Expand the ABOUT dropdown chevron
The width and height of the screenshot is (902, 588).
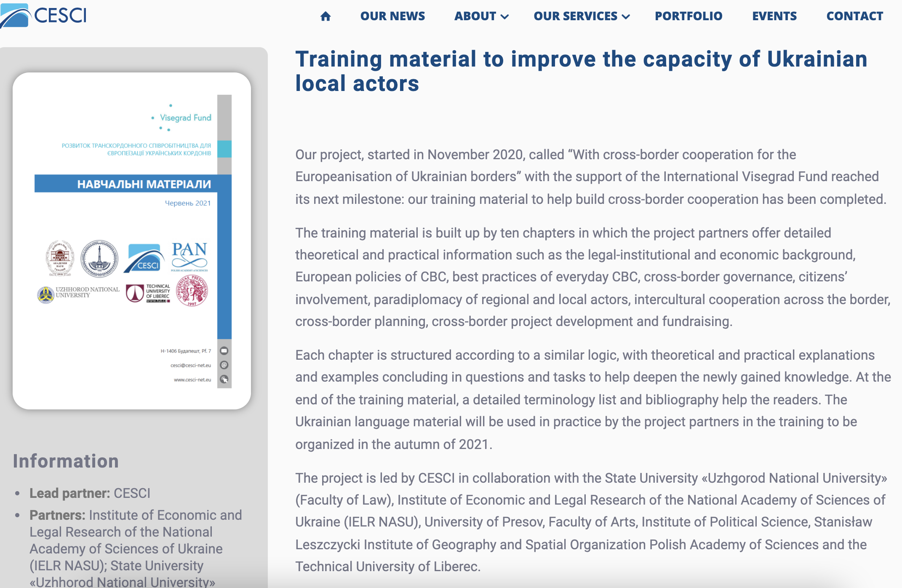coord(504,17)
